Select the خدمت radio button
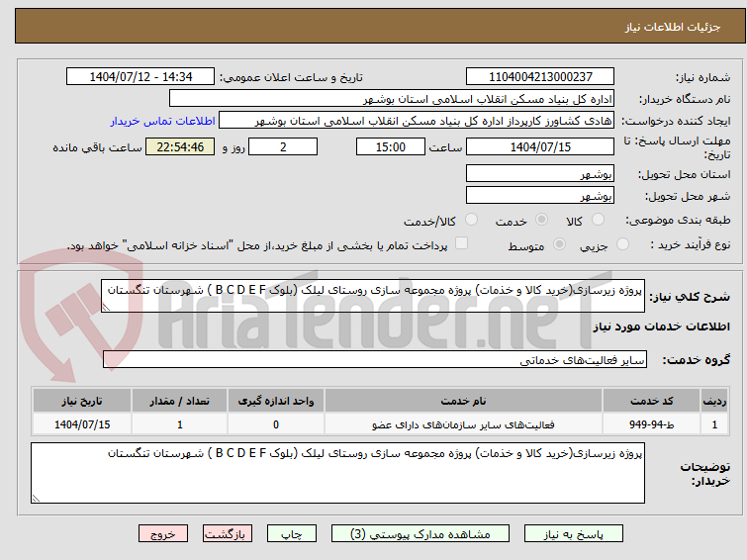This screenshot has height=560, width=747. coord(541,220)
